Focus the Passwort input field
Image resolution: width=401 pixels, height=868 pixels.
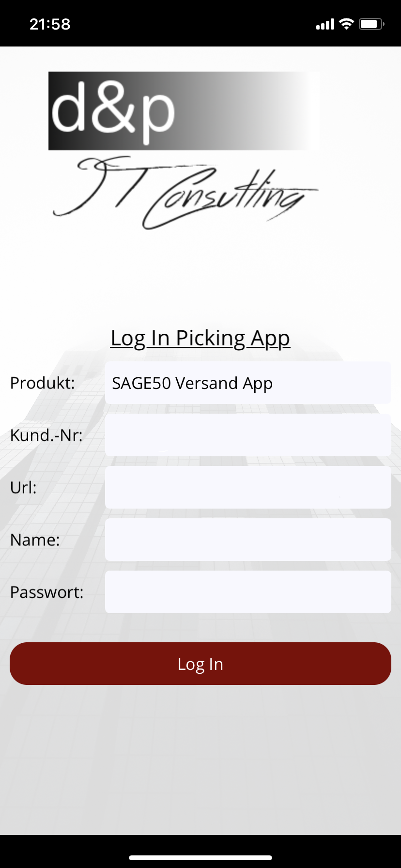pyautogui.click(x=248, y=592)
